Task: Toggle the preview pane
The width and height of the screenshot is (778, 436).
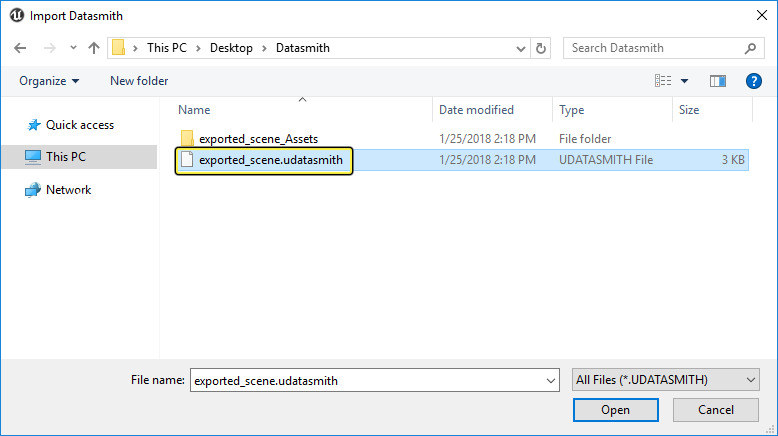Action: click(x=717, y=81)
